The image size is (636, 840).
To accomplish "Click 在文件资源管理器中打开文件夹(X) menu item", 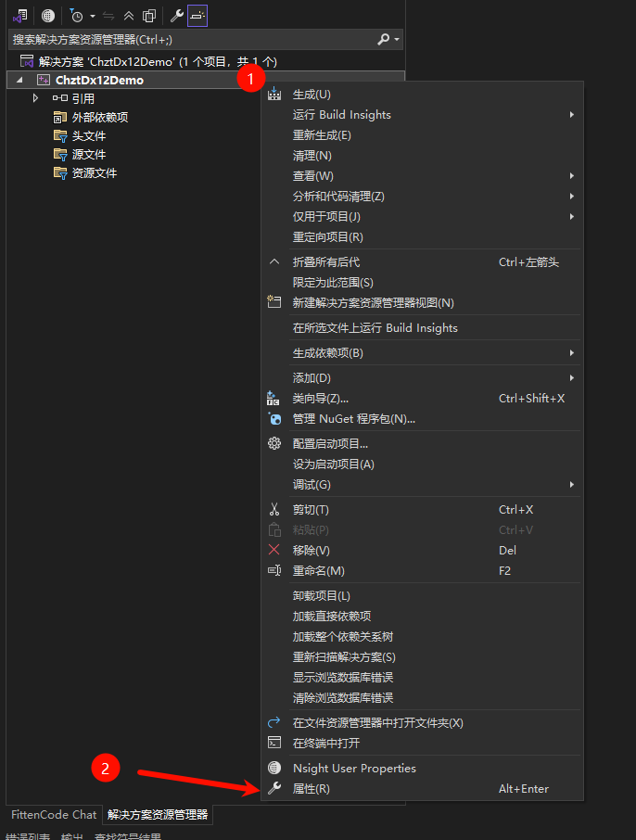I will [377, 723].
